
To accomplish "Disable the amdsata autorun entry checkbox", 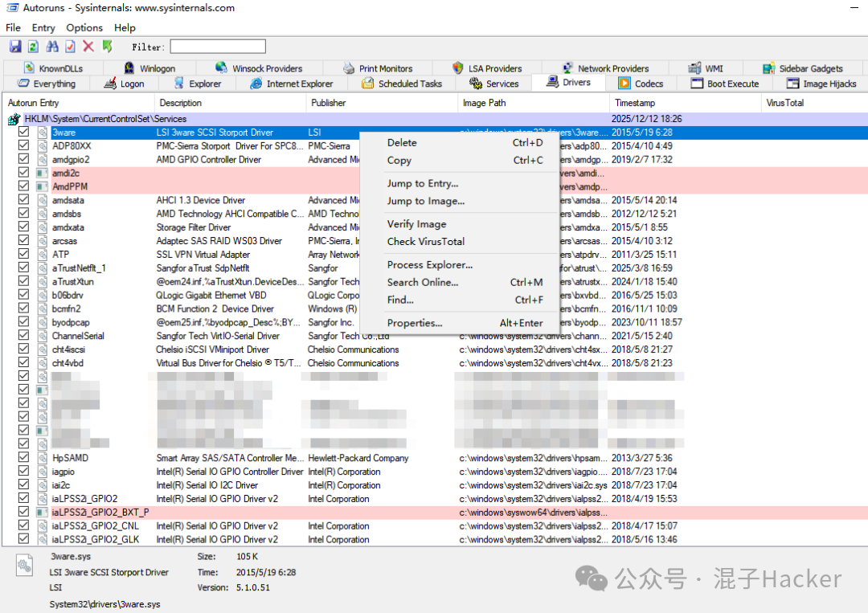I will (23, 200).
